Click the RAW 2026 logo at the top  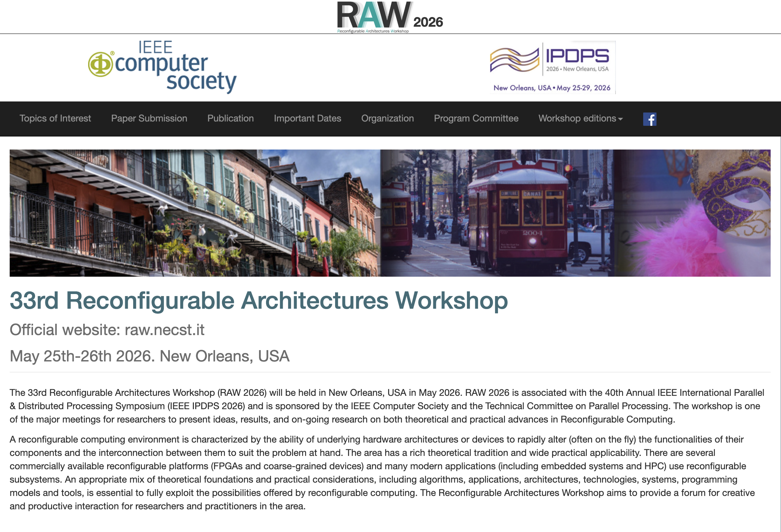[390, 15]
